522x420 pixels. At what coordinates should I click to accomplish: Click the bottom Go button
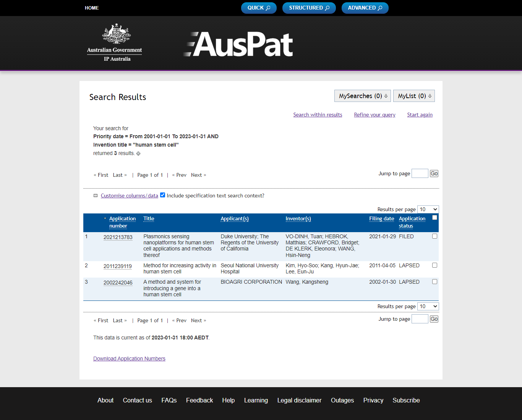click(x=434, y=319)
